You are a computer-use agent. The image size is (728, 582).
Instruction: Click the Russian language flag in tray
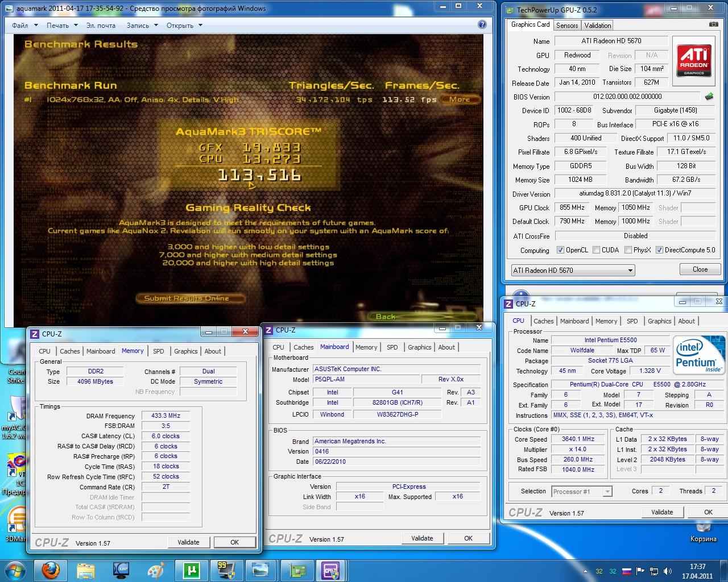pyautogui.click(x=626, y=571)
